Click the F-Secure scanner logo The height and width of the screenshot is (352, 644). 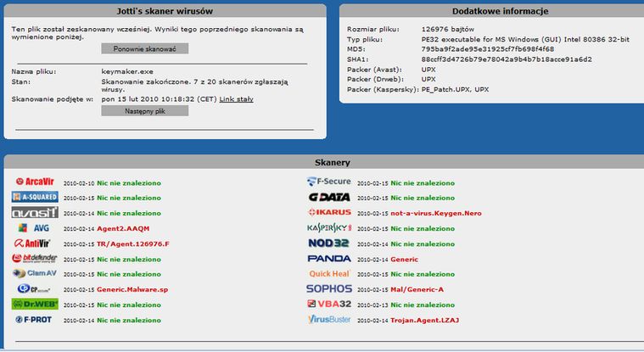(x=329, y=182)
